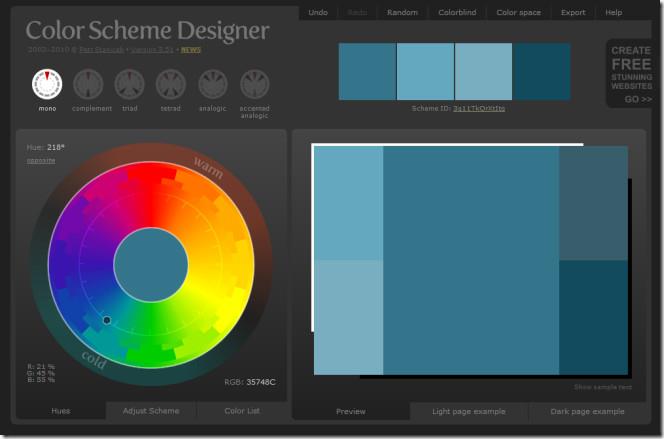Open the Color space menu
This screenshot has height=439, width=664.
(x=518, y=13)
